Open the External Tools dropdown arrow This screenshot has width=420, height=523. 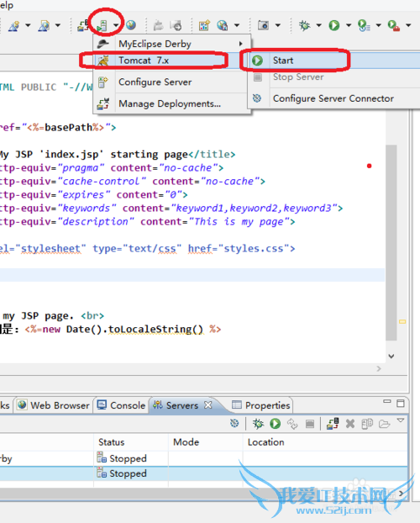coord(408,25)
